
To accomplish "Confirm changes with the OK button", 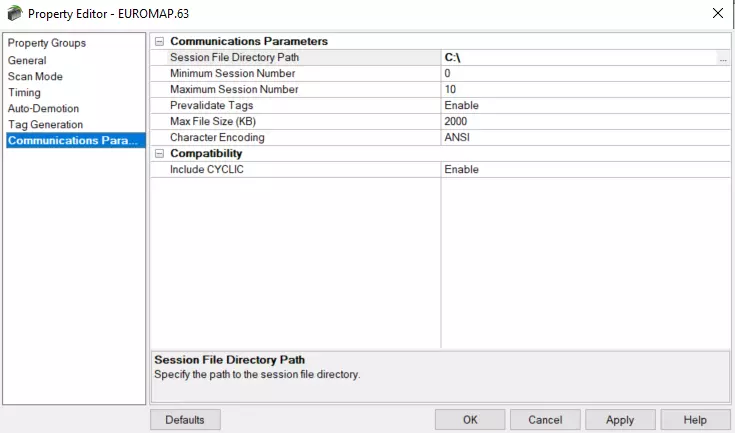I will [470, 420].
